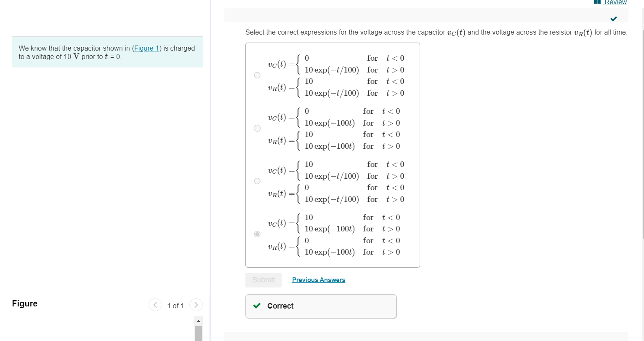This screenshot has width=644, height=341.
Task: Click the Review book icon
Action: pyautogui.click(x=597, y=2)
